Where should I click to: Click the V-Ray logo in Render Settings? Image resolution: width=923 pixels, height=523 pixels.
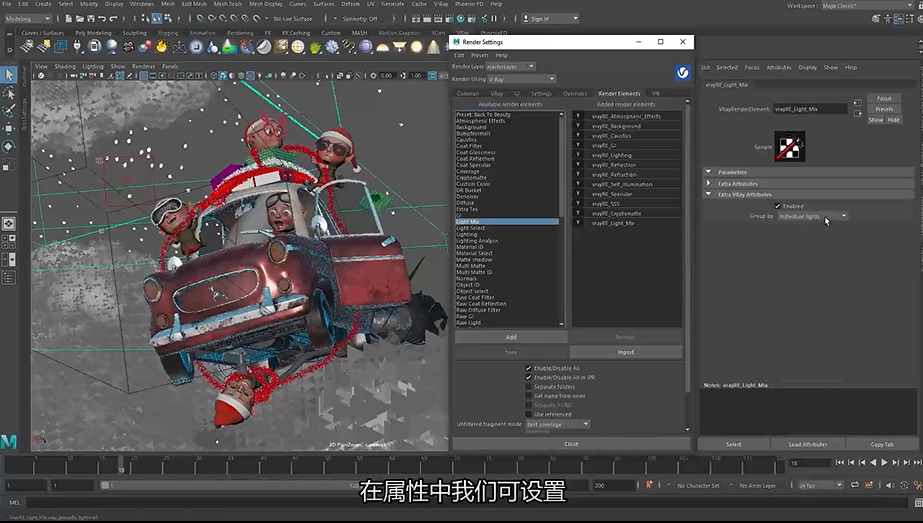click(682, 72)
